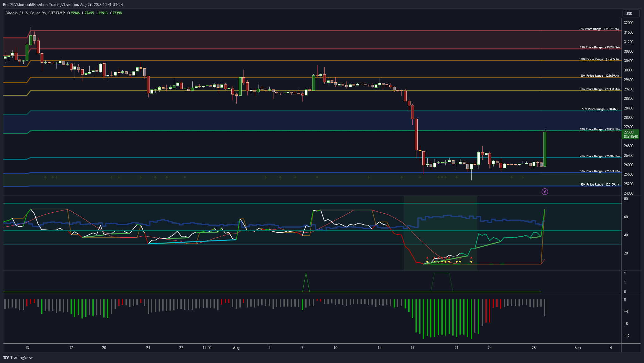The height and width of the screenshot is (363, 644).
Task: Click the 95% Price Range (25109.1) label
Action: [x=599, y=185]
